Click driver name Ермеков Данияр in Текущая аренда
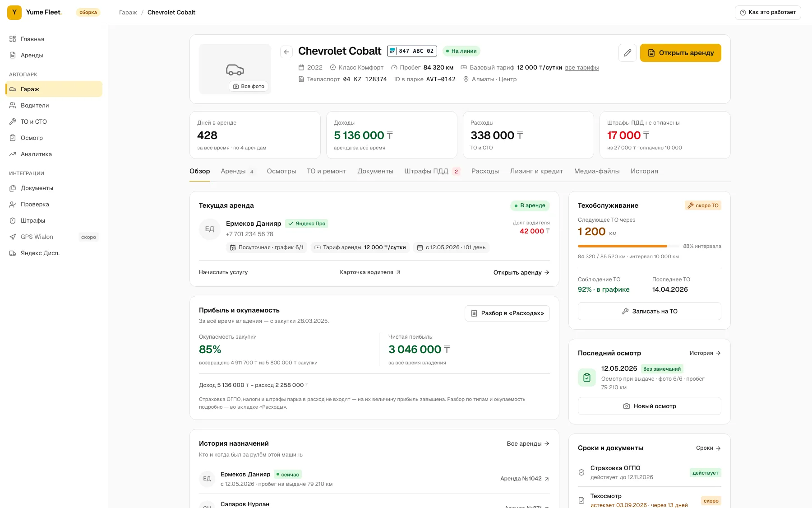Image resolution: width=812 pixels, height=508 pixels. 254,224
